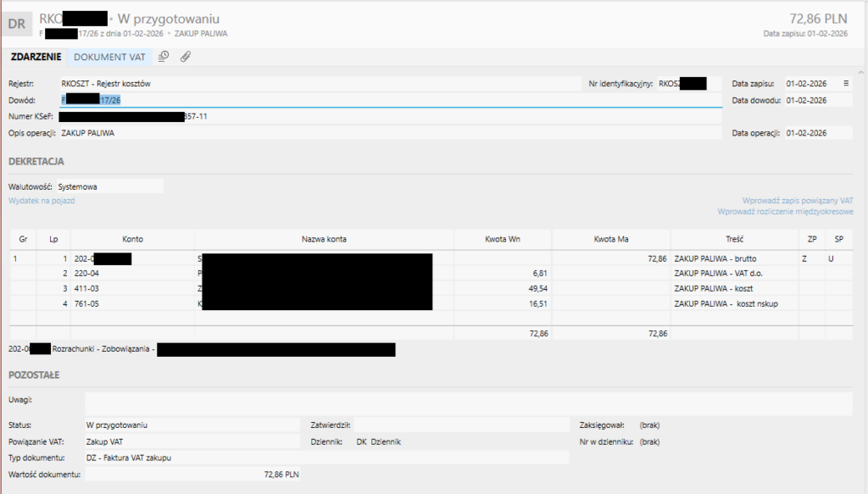The width and height of the screenshot is (868, 494).
Task: Sort by the Kwota Wn column header
Action: coord(503,239)
